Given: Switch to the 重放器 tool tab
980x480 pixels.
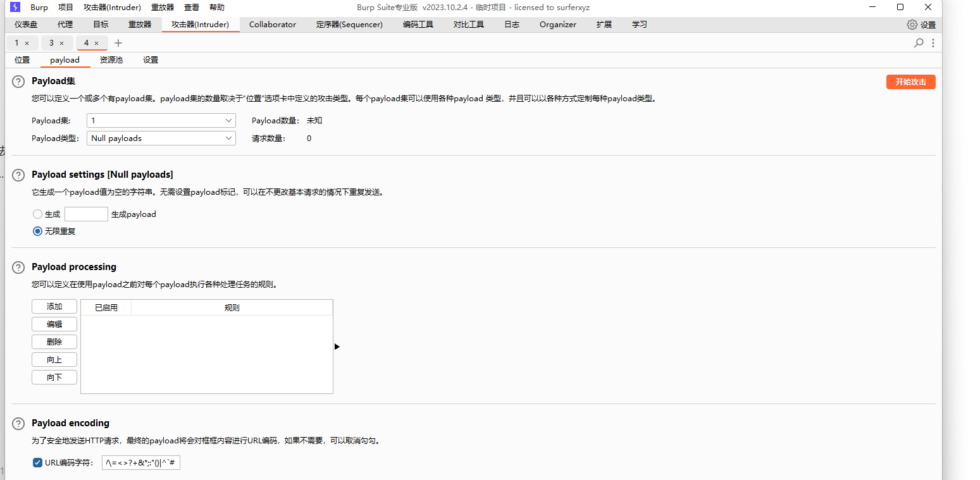Looking at the screenshot, I should (140, 25).
